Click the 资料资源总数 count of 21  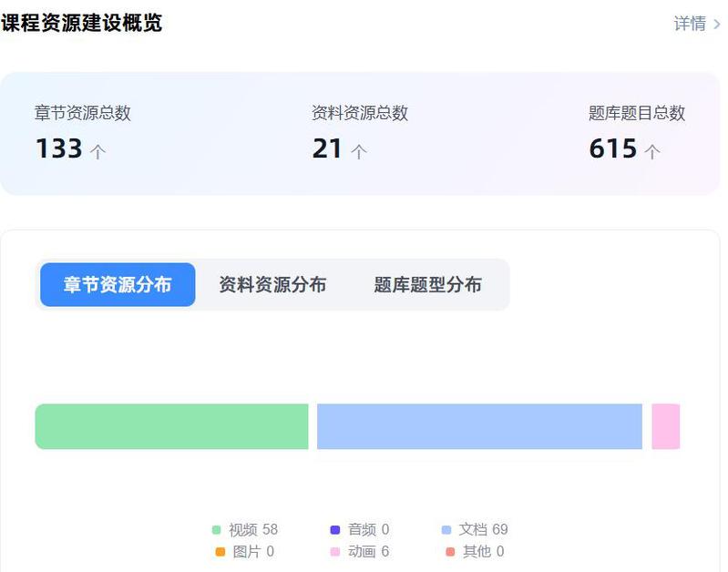click(x=327, y=148)
